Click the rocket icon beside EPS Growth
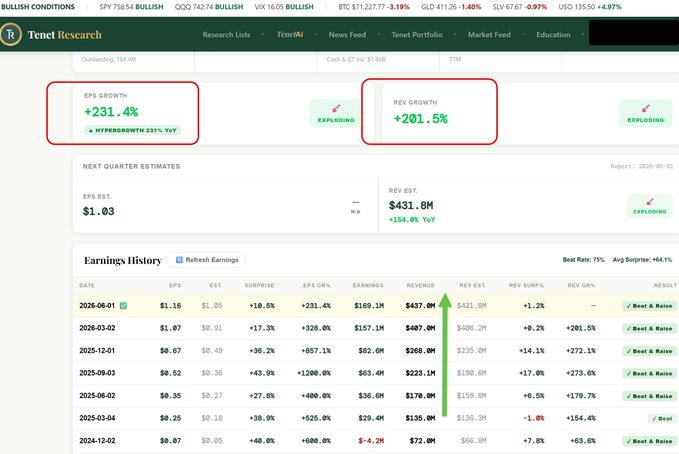Screen dimensions: 679x454 point(336,109)
